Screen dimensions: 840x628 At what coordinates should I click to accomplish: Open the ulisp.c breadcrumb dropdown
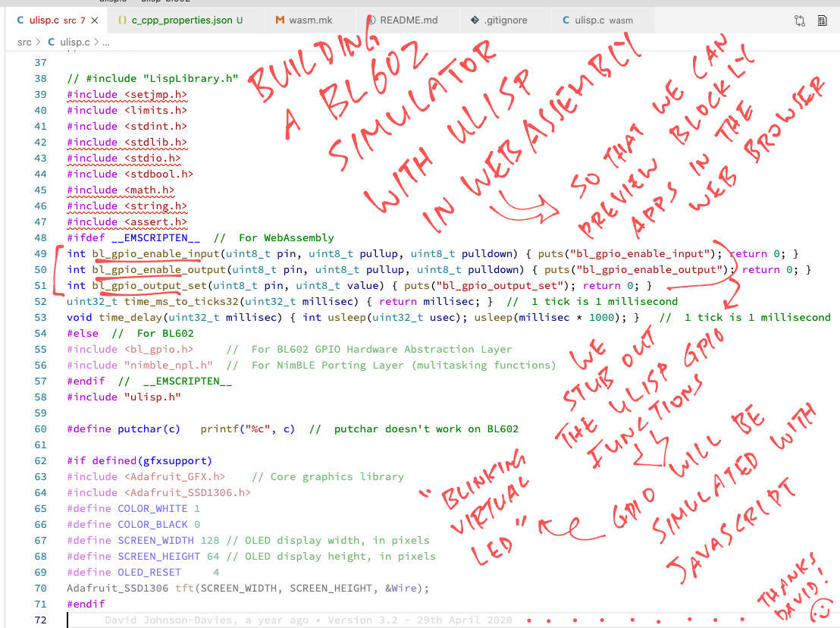coord(74,42)
